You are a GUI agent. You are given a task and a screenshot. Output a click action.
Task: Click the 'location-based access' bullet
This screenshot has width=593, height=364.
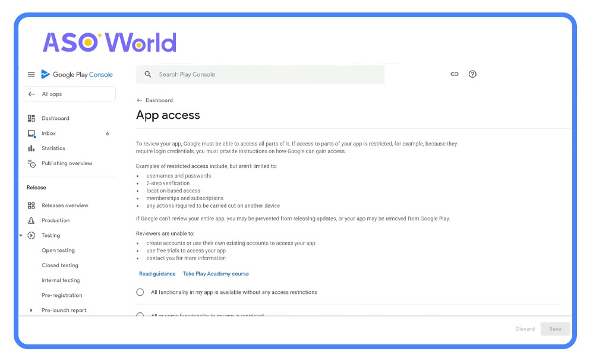coord(174,191)
